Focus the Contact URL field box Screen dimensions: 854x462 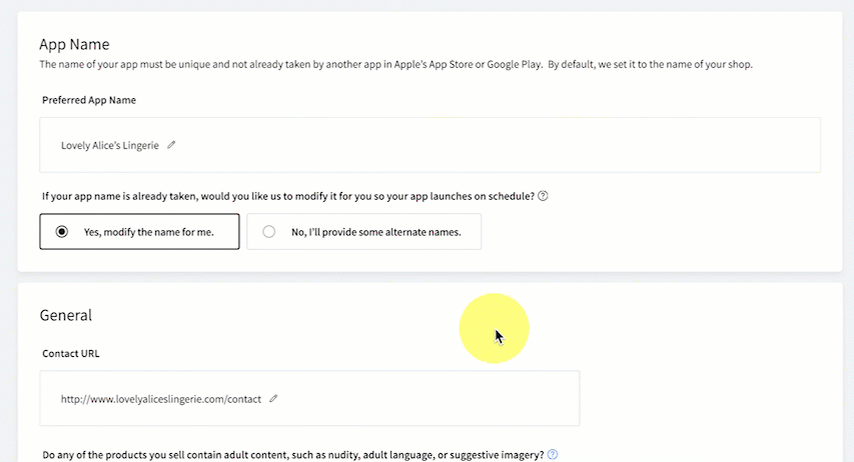click(309, 398)
